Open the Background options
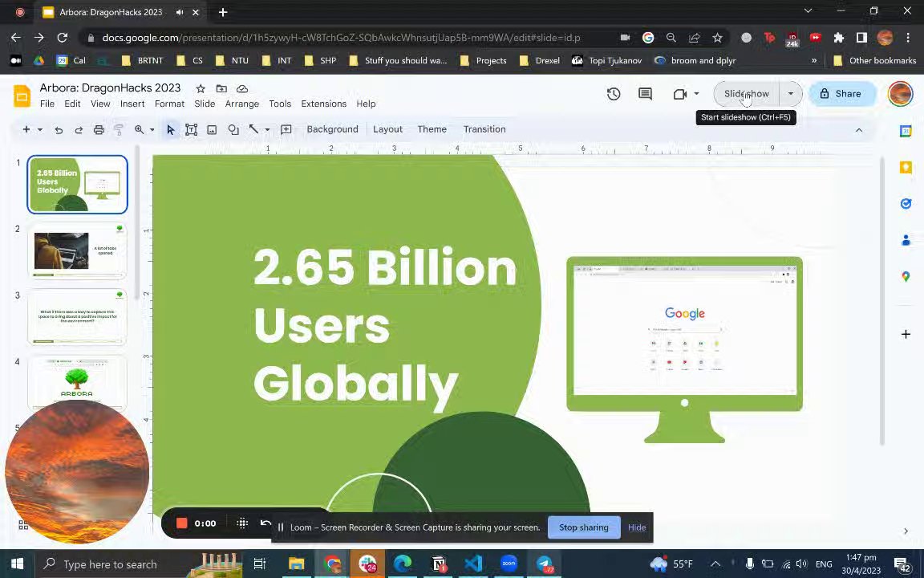 pyautogui.click(x=332, y=129)
